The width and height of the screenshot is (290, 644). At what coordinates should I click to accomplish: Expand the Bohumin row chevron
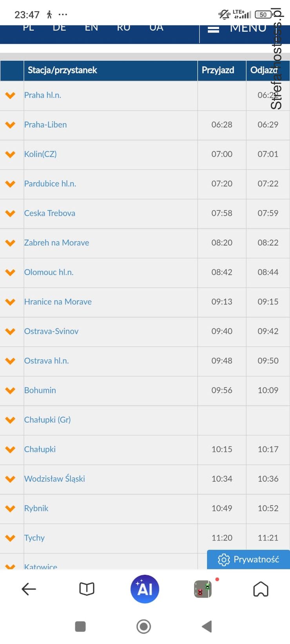coord(11,390)
